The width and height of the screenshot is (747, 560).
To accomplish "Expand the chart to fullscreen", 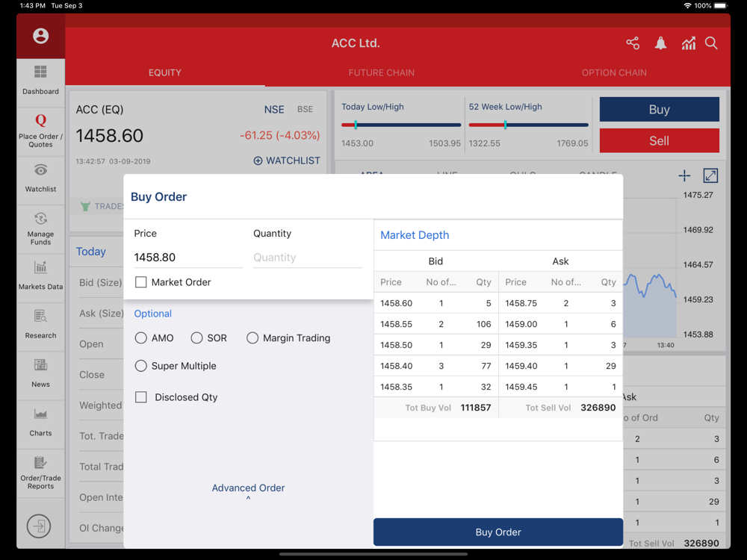I will pyautogui.click(x=710, y=175).
